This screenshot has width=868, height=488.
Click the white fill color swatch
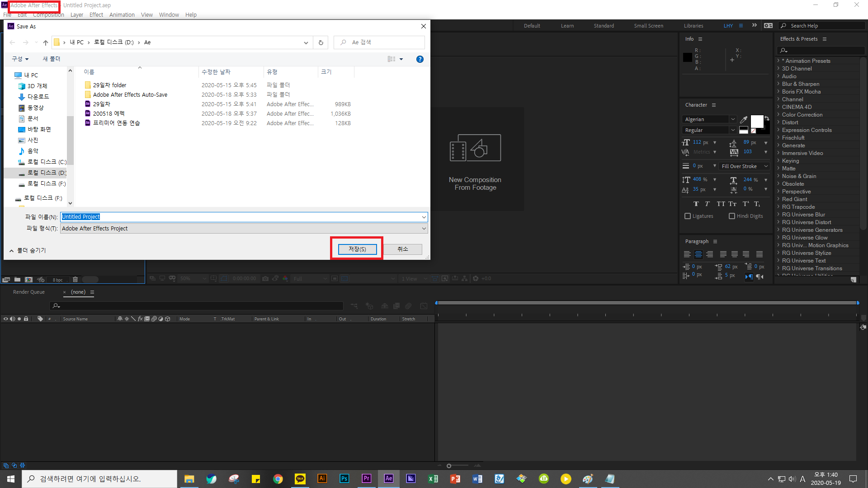click(757, 121)
